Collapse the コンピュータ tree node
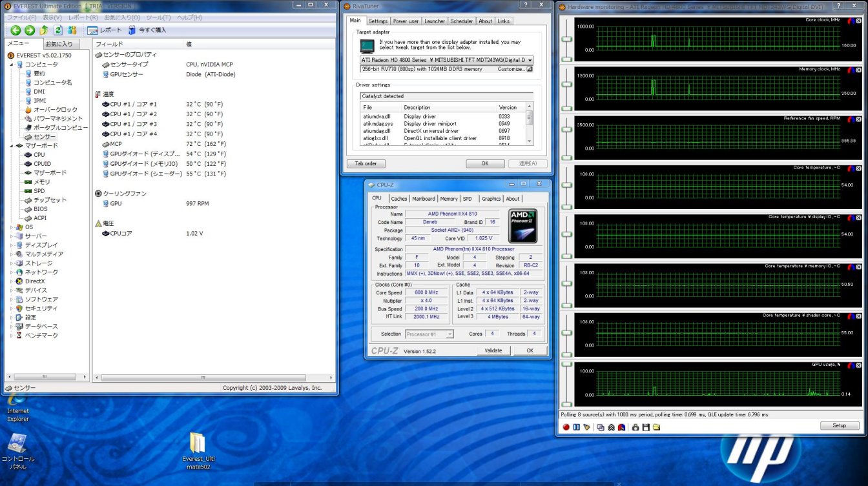 12,65
